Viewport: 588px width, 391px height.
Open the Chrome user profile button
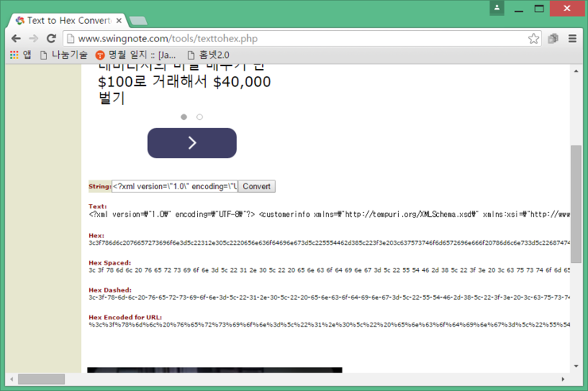[x=497, y=8]
